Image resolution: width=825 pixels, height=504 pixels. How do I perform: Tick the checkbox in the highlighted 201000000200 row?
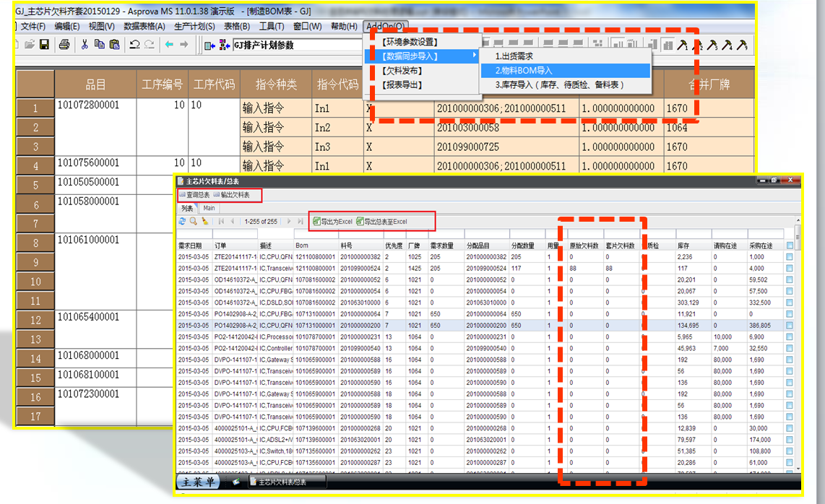coord(789,326)
